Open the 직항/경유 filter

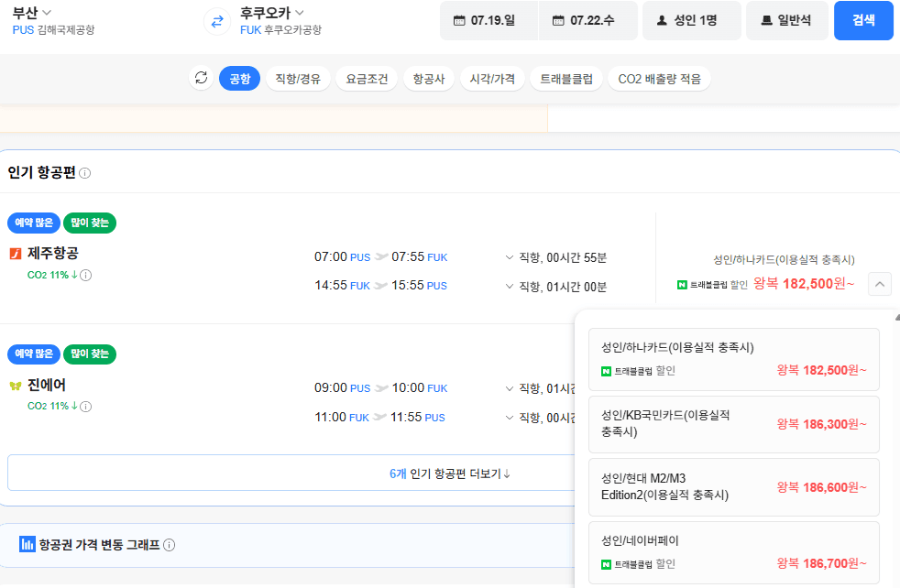click(x=298, y=79)
